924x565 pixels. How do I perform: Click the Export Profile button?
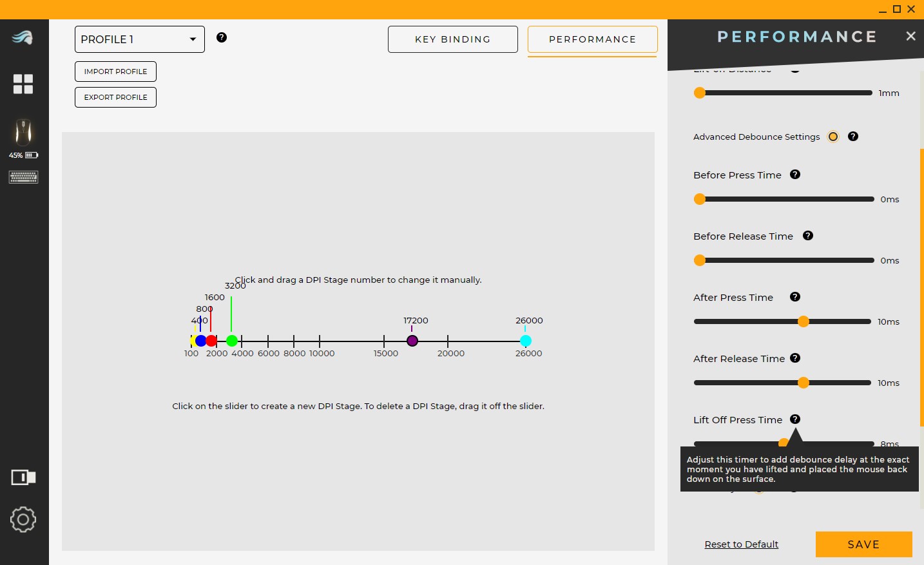point(115,97)
